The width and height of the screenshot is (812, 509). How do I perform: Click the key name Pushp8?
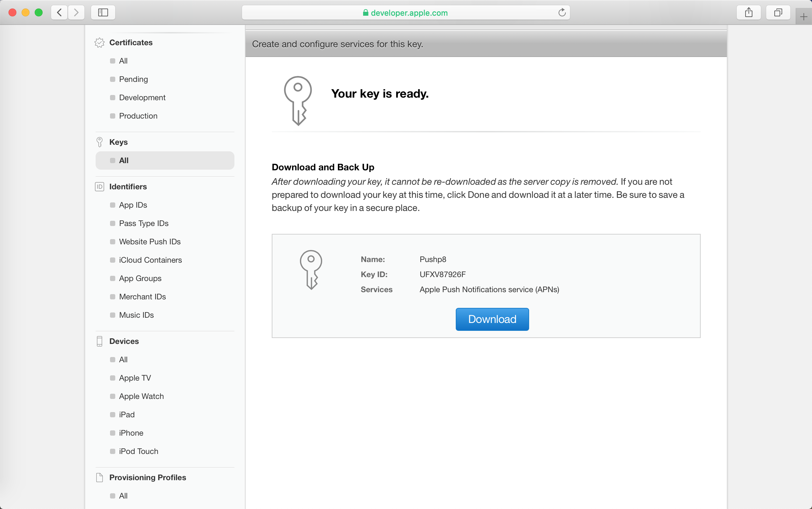click(x=433, y=259)
